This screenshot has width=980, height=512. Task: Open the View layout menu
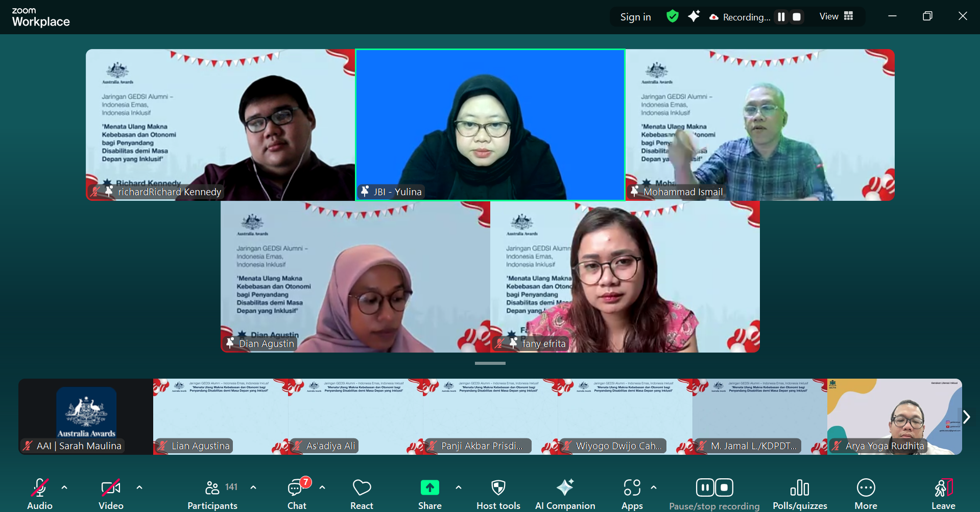click(836, 16)
